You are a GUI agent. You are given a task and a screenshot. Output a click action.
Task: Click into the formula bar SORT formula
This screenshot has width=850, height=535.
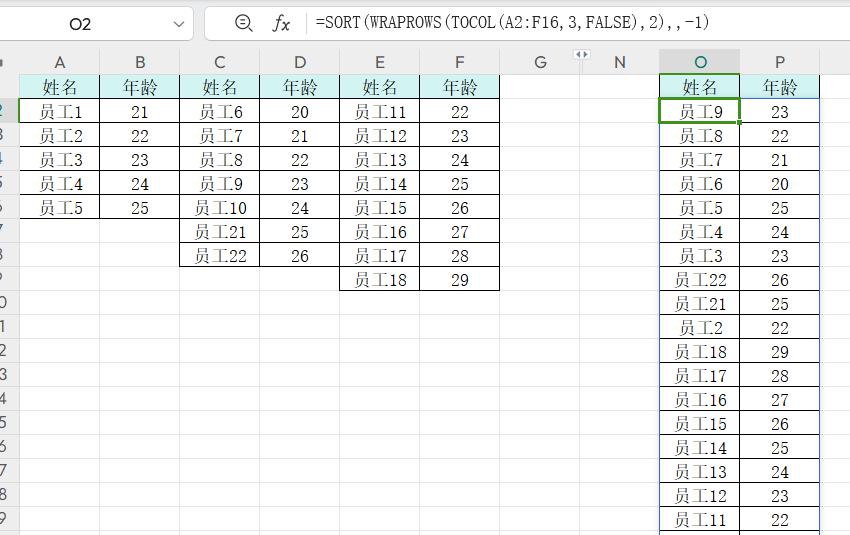pos(512,22)
